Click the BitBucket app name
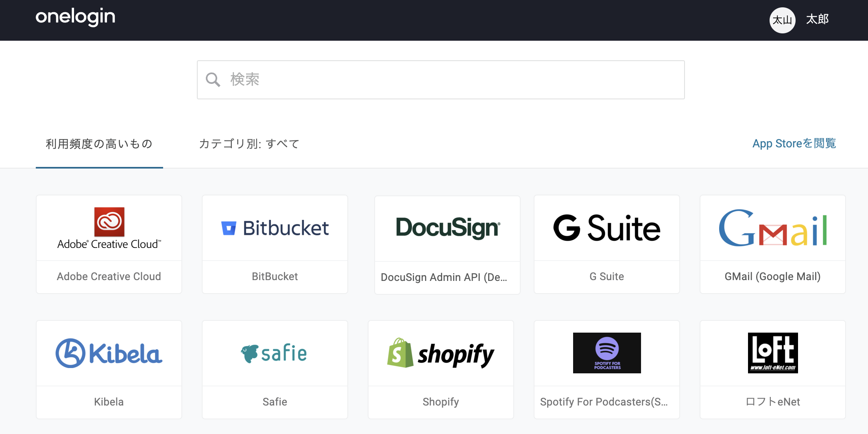 click(275, 276)
